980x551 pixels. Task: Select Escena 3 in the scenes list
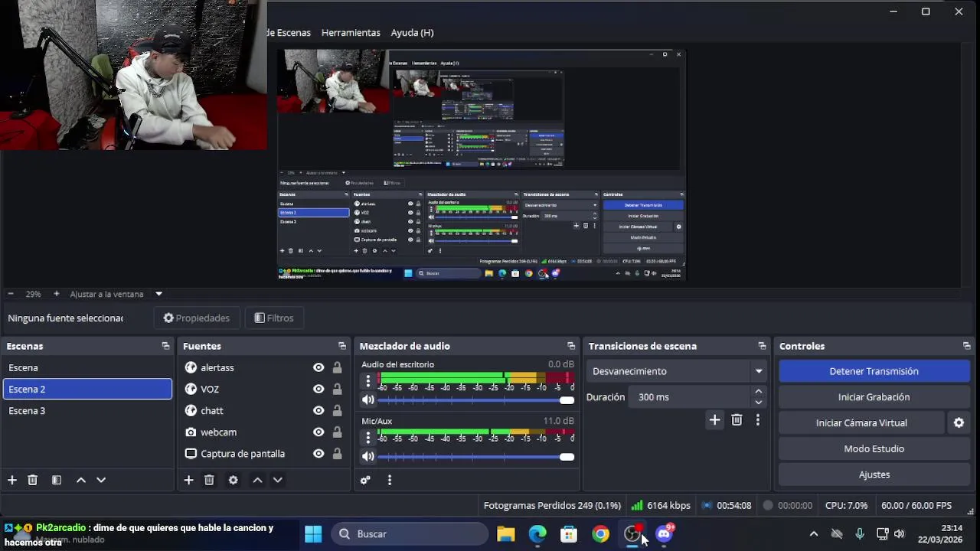(x=87, y=410)
